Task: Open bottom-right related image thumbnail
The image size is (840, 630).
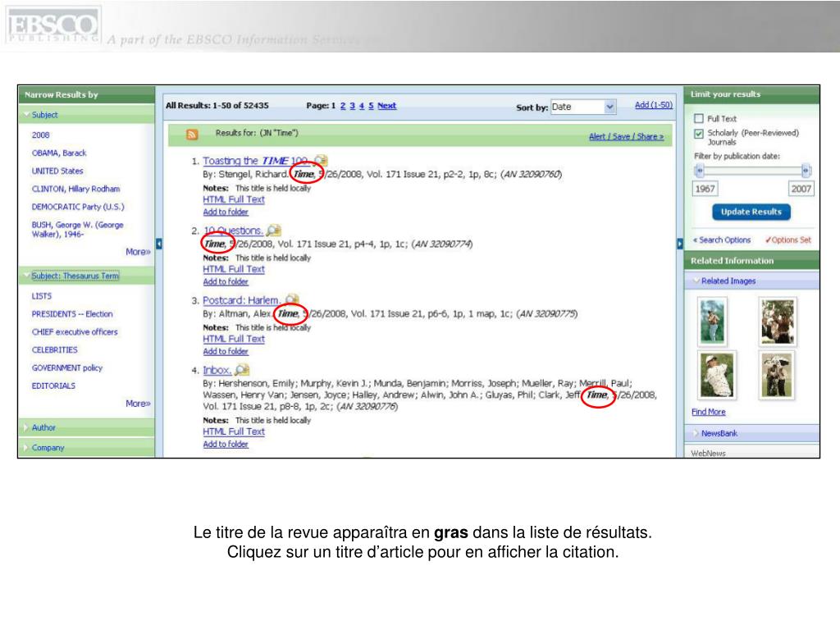Action: coord(776,375)
